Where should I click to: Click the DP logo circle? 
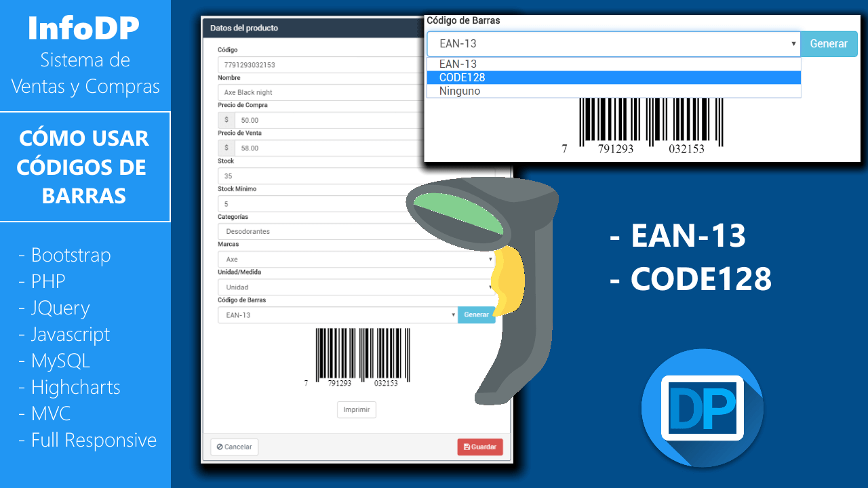click(x=702, y=408)
